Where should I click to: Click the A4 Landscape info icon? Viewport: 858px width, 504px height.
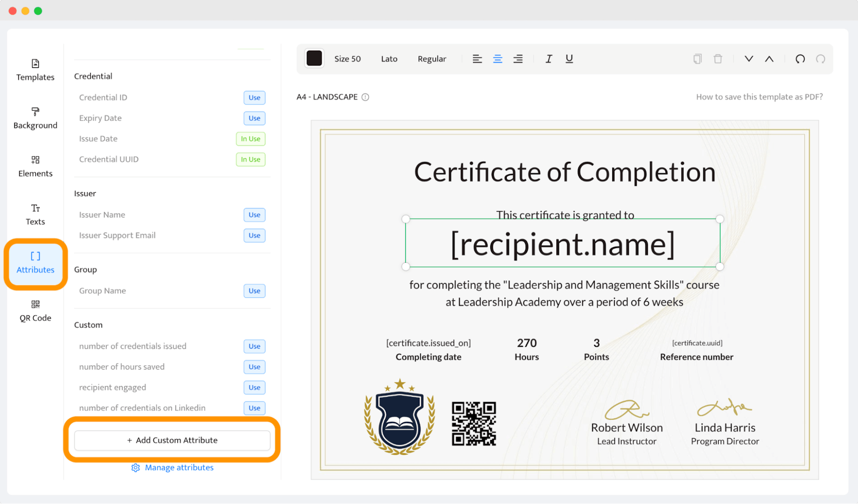[x=366, y=97]
